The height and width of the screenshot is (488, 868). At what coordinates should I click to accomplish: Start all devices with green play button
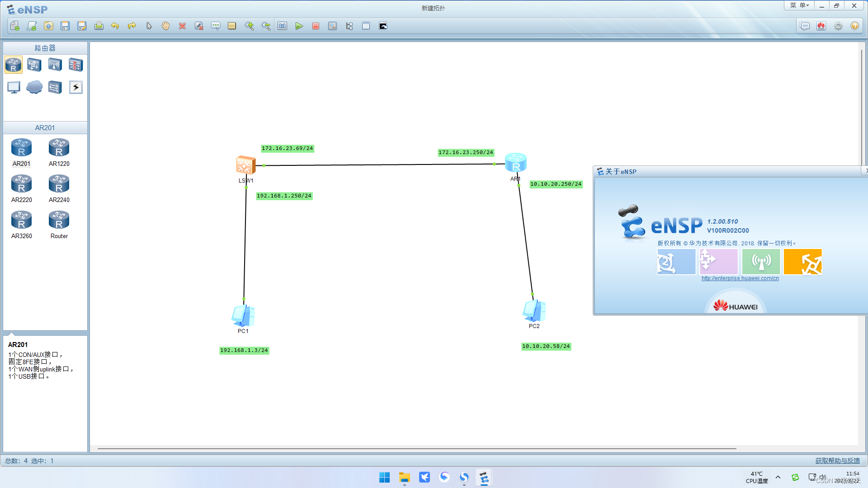point(299,26)
